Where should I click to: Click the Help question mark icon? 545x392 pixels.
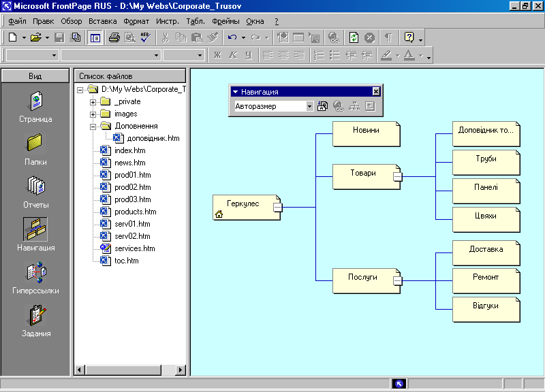tap(409, 37)
